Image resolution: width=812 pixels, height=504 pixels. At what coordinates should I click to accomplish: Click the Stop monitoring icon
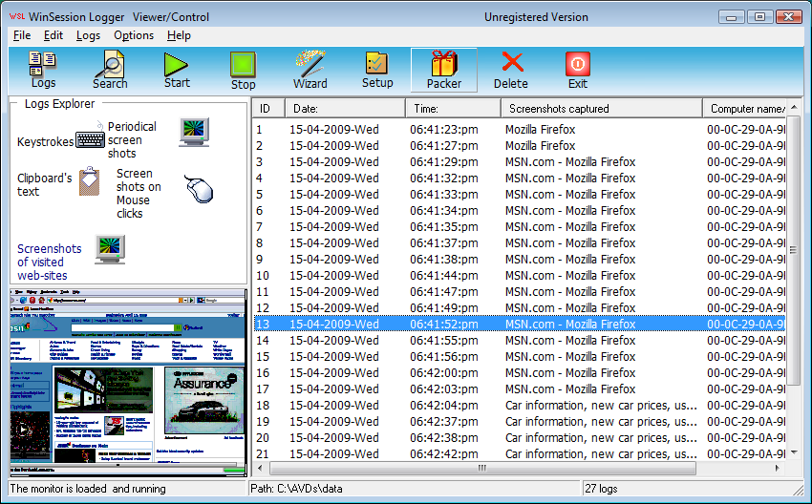click(244, 65)
